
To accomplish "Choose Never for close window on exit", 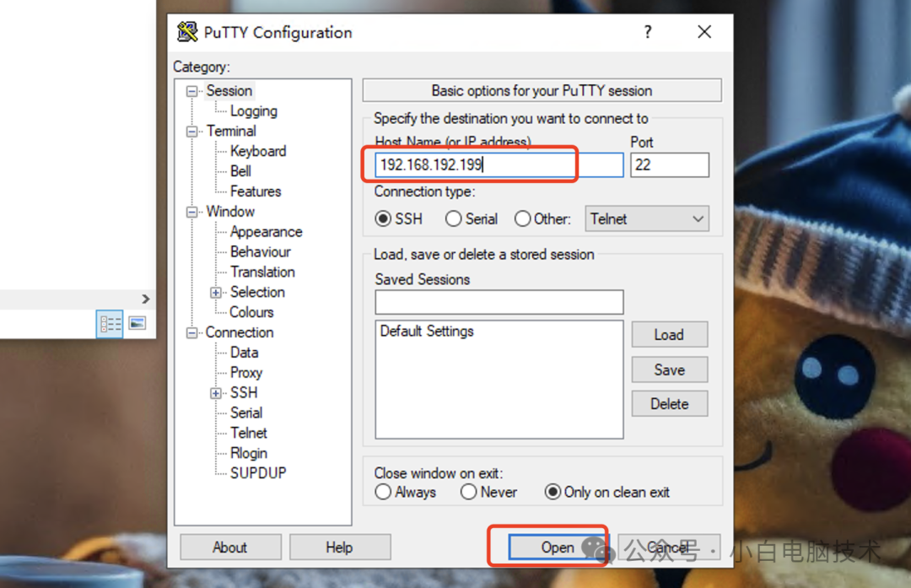I will click(x=468, y=492).
